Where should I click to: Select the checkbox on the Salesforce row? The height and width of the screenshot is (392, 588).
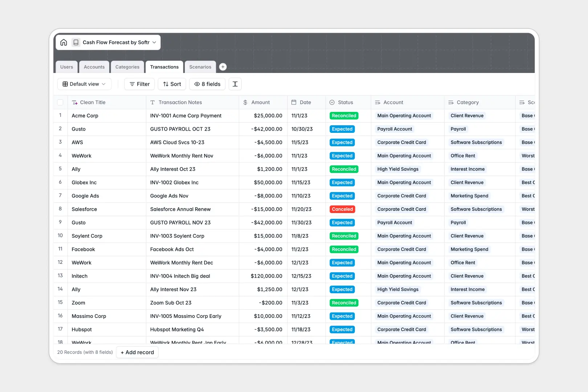(60, 209)
